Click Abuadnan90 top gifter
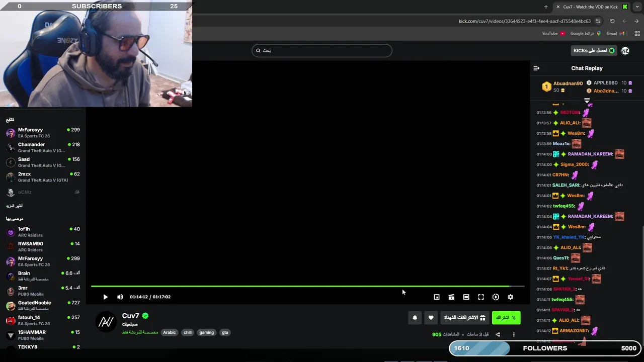This screenshot has height=362, width=644. [x=568, y=83]
